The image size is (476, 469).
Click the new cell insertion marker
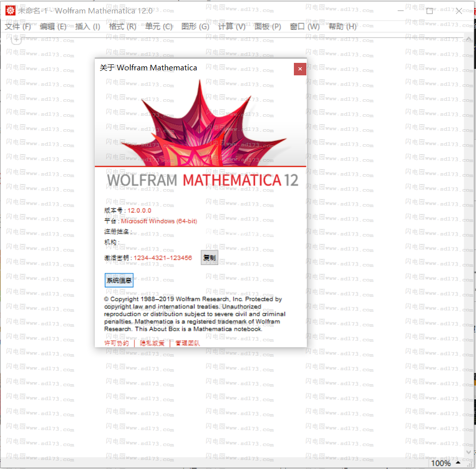[x=16, y=40]
